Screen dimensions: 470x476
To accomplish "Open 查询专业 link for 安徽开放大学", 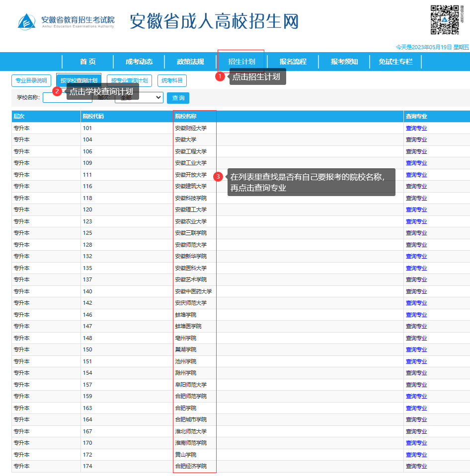I will 416,175.
